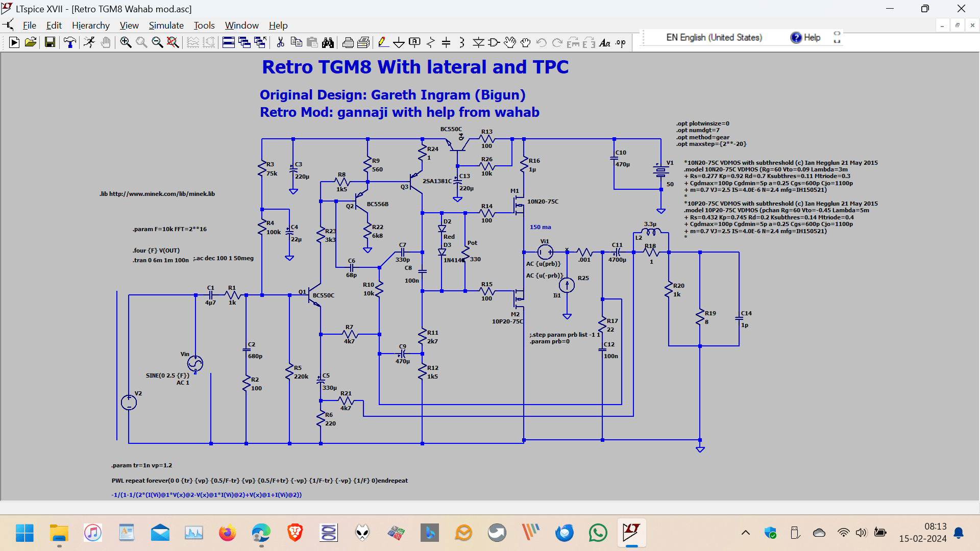Open WhatsApp from the taskbar
Image resolution: width=980 pixels, height=551 pixels.
pyautogui.click(x=598, y=533)
